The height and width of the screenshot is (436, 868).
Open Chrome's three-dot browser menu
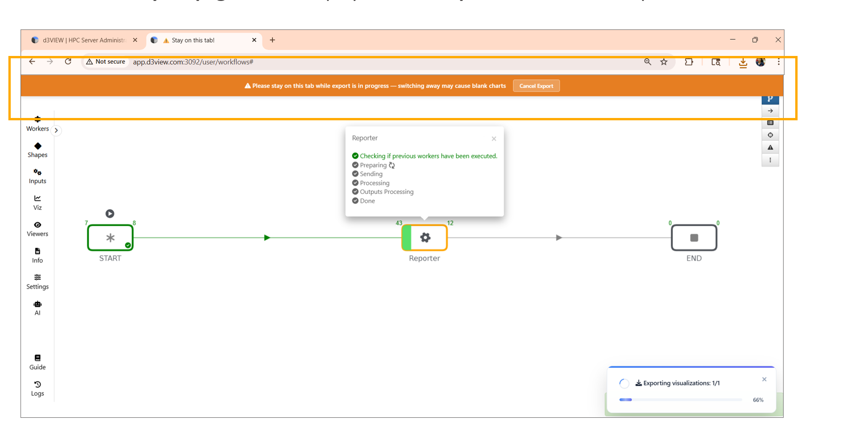[x=778, y=62]
